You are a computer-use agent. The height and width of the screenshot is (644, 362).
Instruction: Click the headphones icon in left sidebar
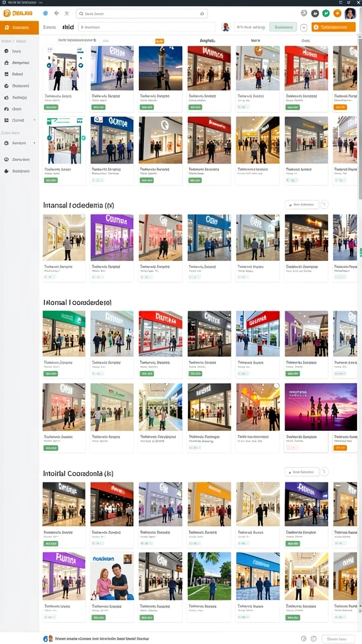tap(6, 109)
